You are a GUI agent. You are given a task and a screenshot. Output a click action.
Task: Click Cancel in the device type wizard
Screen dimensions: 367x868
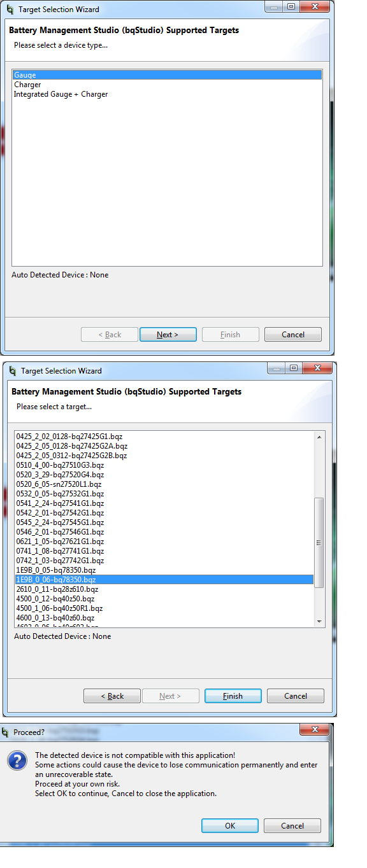click(293, 335)
